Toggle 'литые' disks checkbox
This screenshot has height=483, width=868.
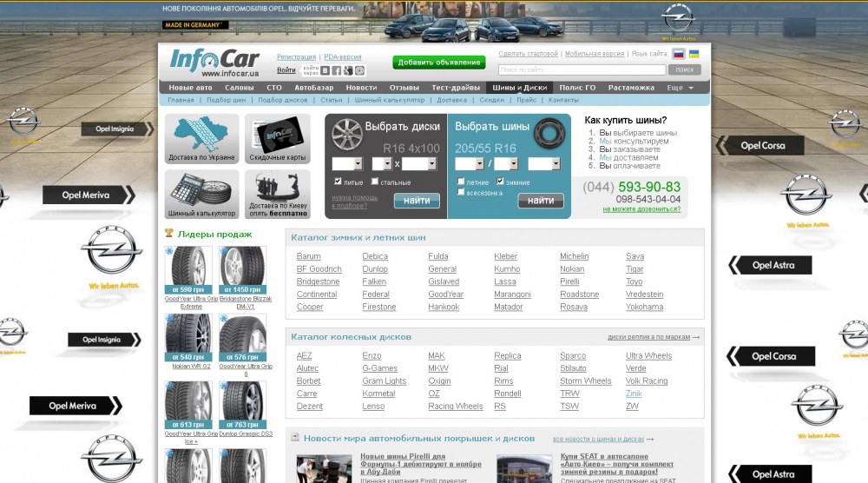point(338,181)
